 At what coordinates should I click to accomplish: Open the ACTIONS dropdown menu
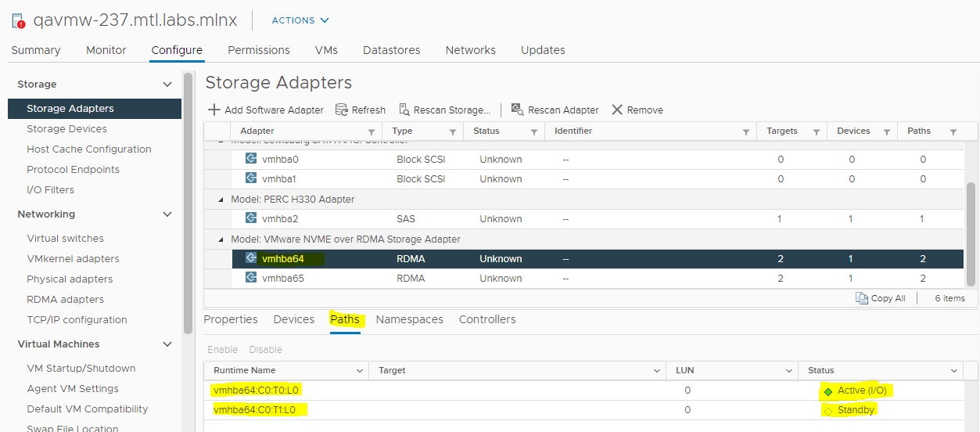click(x=300, y=20)
